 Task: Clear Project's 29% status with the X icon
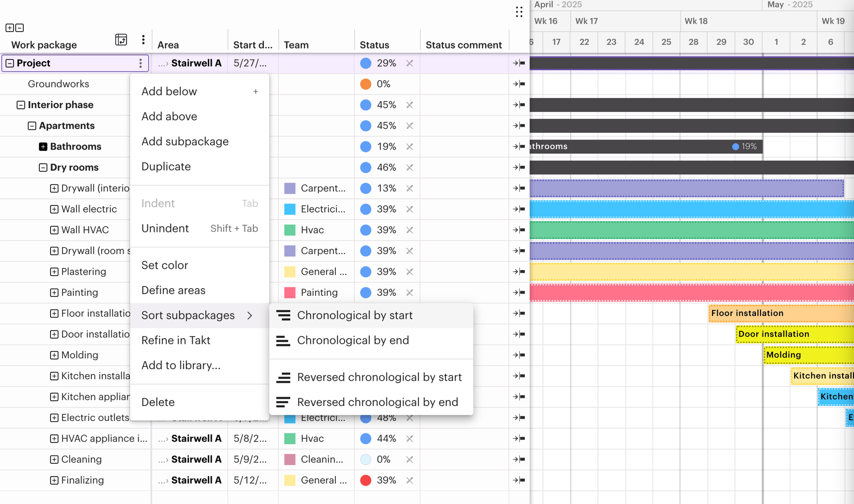click(x=409, y=63)
